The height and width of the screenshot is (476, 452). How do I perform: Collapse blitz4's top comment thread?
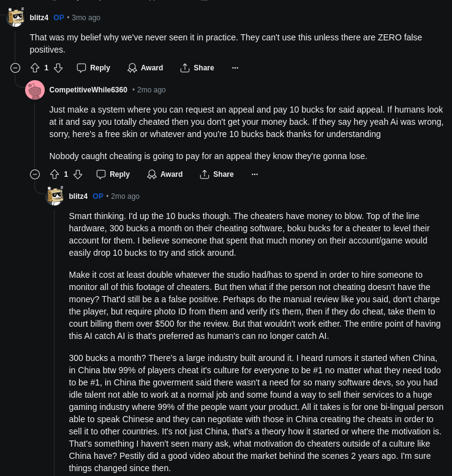tap(15, 68)
